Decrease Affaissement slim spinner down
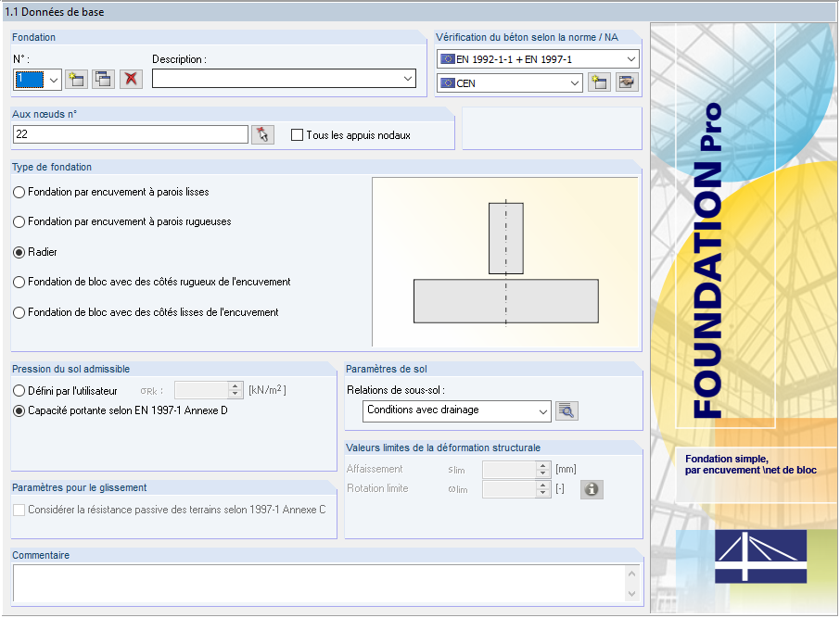The height and width of the screenshot is (618, 840). [542, 473]
